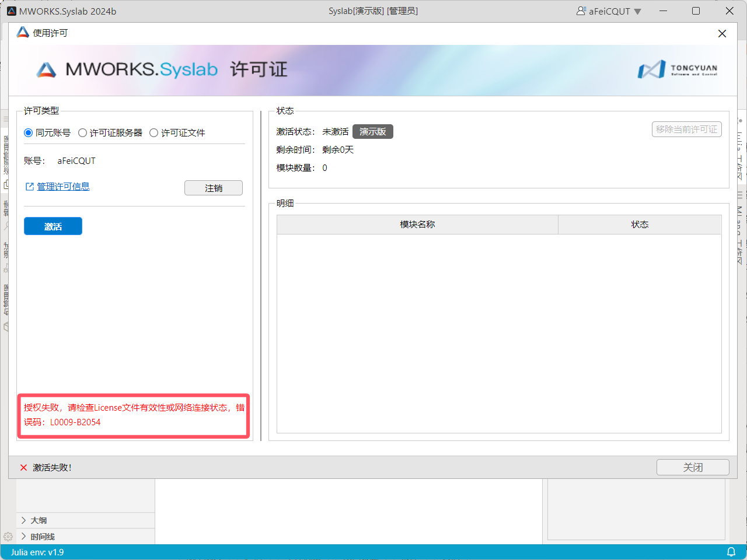Click the 关闭 button in the license dialog
This screenshot has height=560, width=747.
pos(693,467)
